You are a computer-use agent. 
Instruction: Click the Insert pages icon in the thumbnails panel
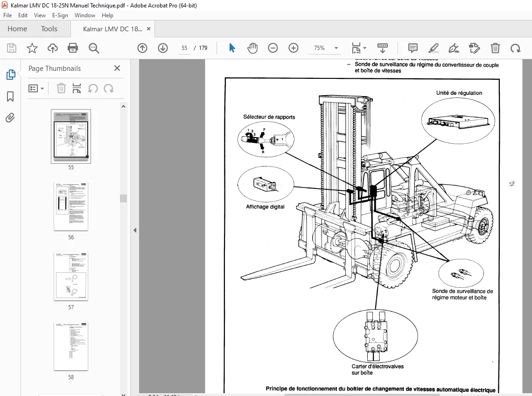77,89
